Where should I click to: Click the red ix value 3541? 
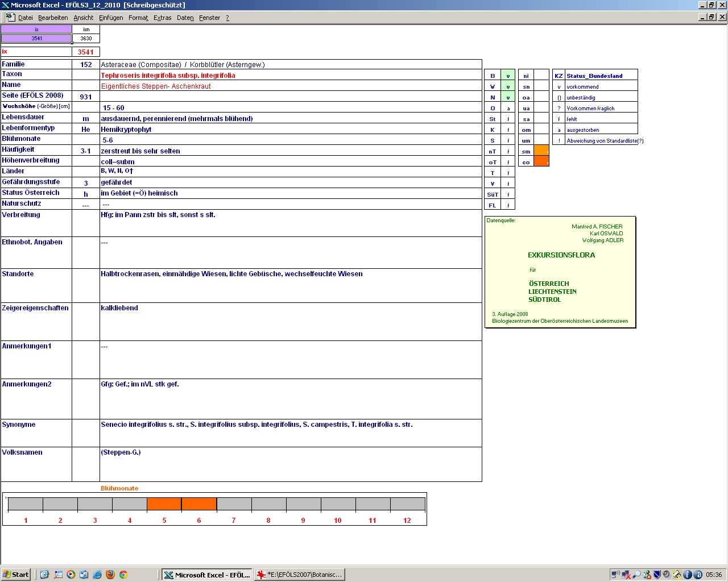pos(86,52)
